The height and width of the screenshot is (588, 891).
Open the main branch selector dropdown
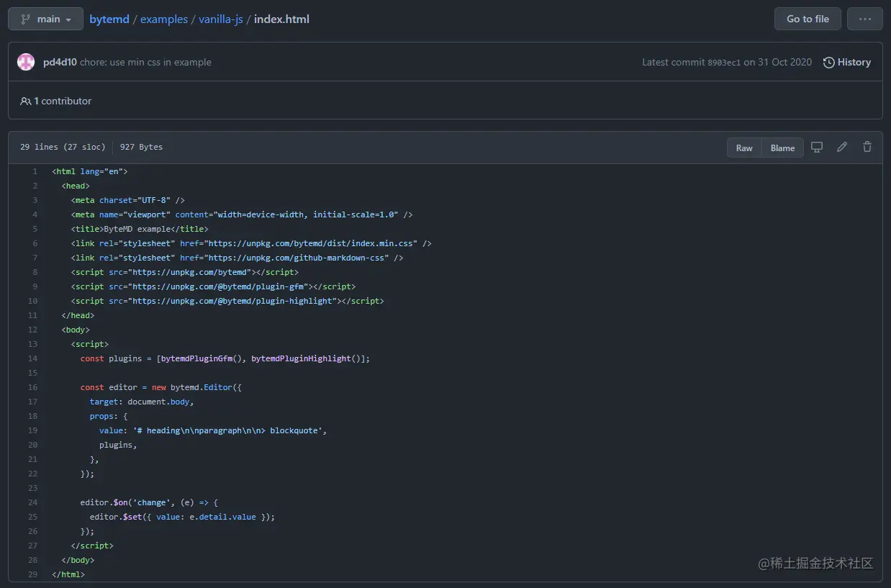pos(45,19)
